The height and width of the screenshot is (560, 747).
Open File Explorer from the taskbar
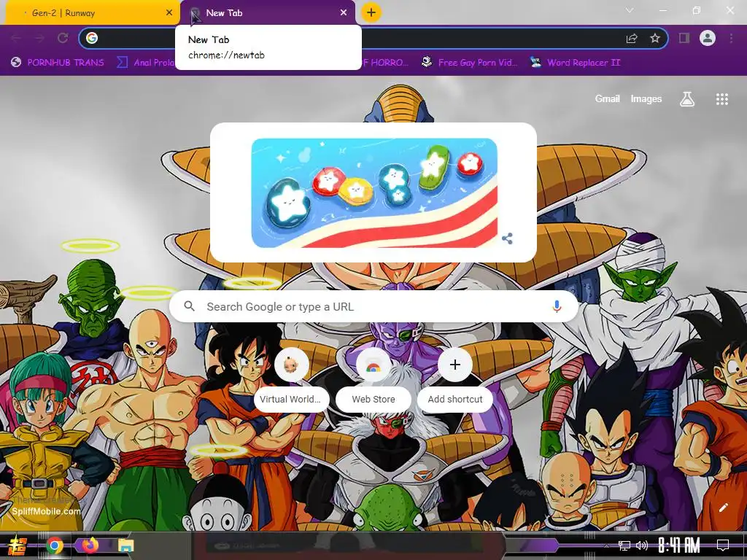coord(126,545)
